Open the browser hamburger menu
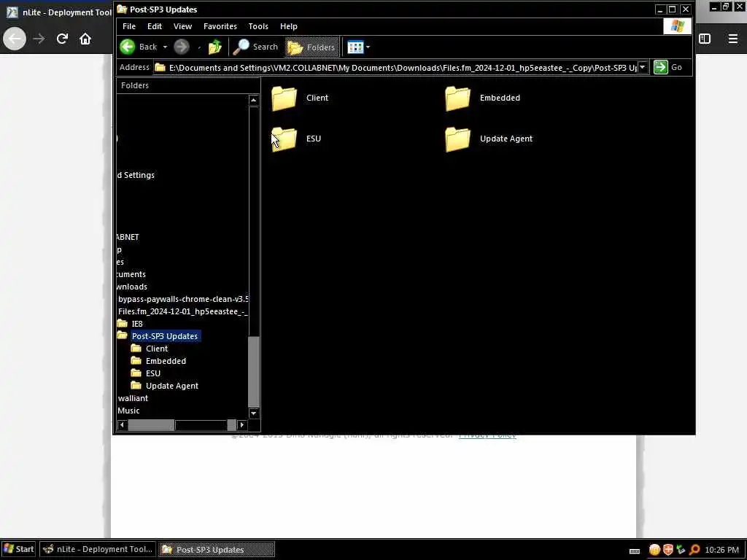Screen dimensions: 747x560 [x=733, y=39]
